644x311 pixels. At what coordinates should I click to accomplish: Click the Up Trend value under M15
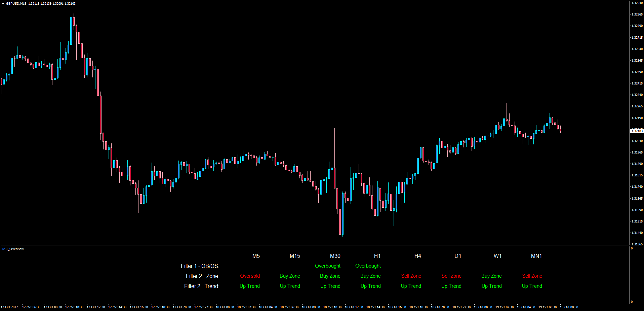[290, 286]
